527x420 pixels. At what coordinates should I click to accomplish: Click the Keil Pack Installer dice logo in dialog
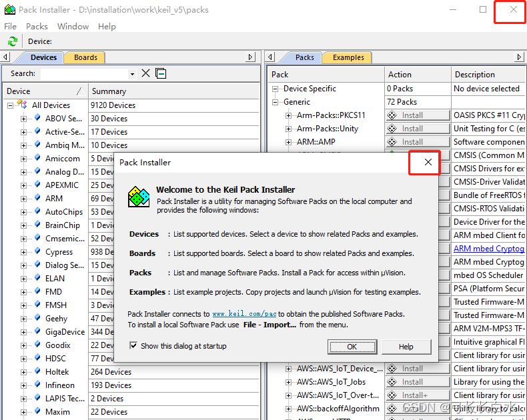(139, 197)
